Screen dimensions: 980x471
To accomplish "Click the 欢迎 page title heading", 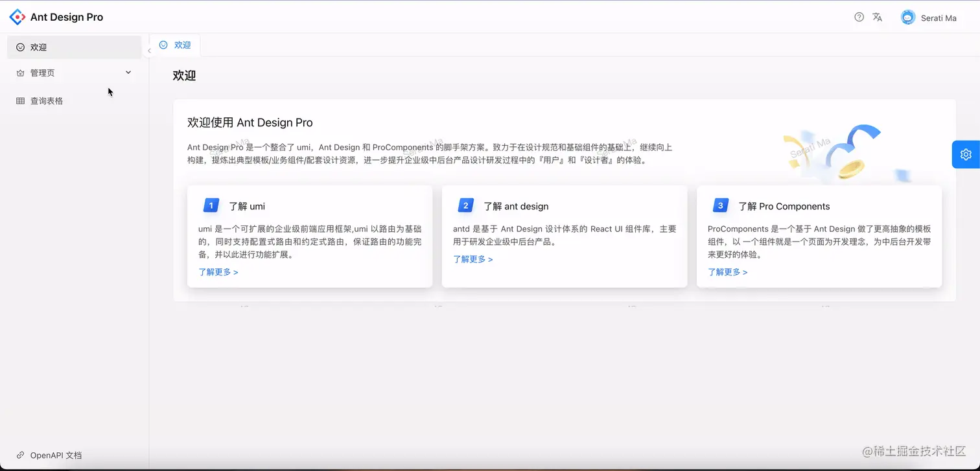I will (184, 76).
